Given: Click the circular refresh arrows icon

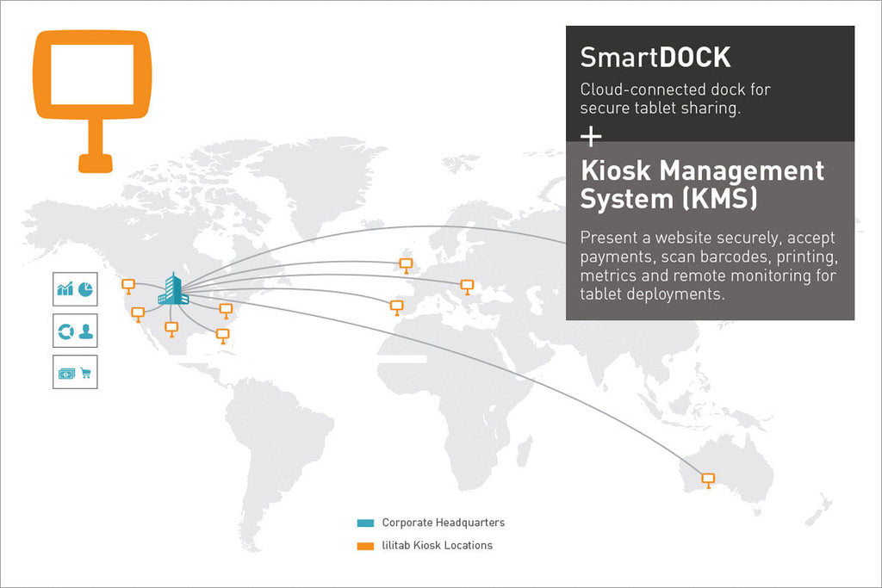Looking at the screenshot, I should pos(65,331).
